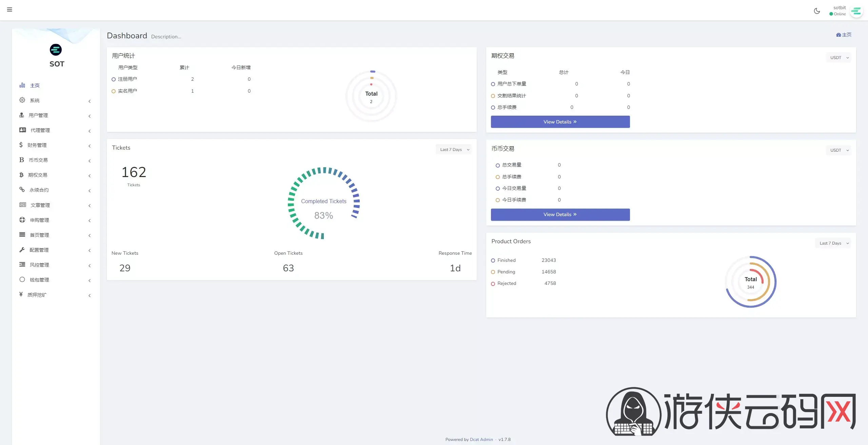This screenshot has width=868, height=445.
Task: Click the 代理管理 ID card icon
Action: [x=23, y=130]
